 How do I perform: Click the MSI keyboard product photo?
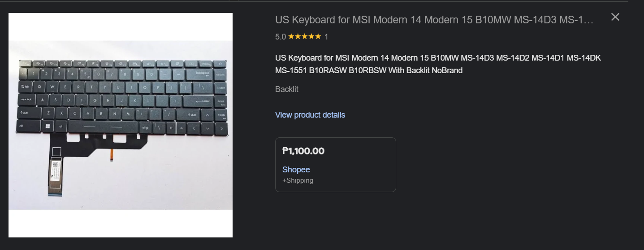121,125
